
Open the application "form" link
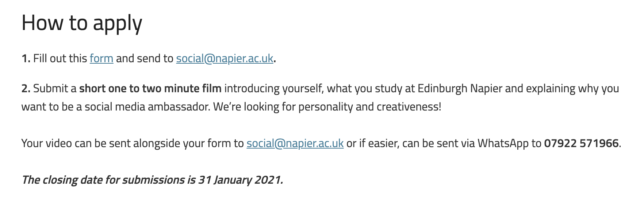(101, 58)
